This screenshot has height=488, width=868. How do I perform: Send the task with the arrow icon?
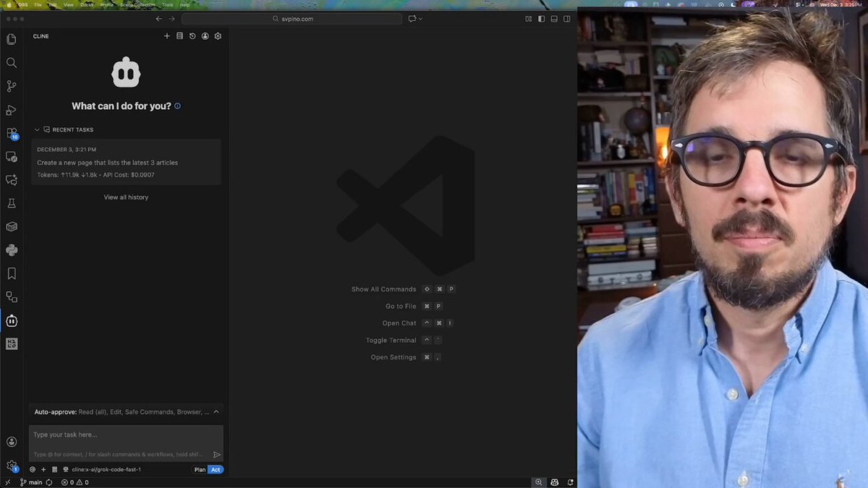point(216,454)
